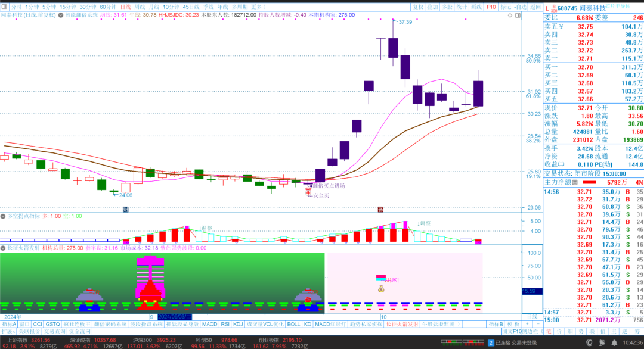This screenshot has height=349, width=644.
Task: Click the 画线 drawing toolbar button
Action: [476, 7]
